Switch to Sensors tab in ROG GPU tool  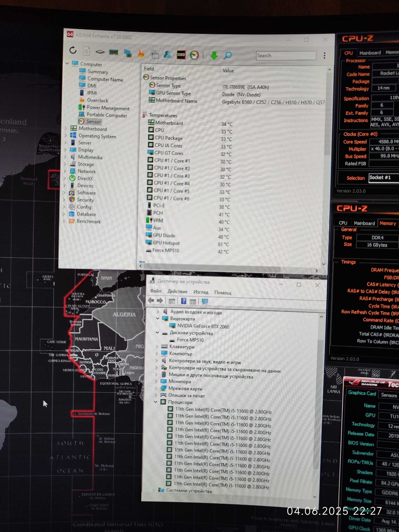pos(389,395)
